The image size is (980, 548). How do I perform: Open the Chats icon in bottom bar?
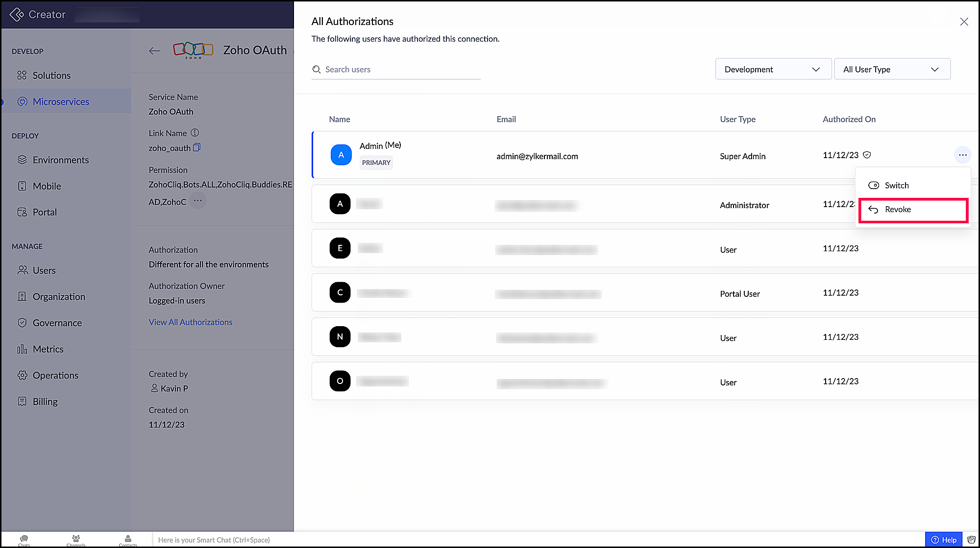coord(24,539)
